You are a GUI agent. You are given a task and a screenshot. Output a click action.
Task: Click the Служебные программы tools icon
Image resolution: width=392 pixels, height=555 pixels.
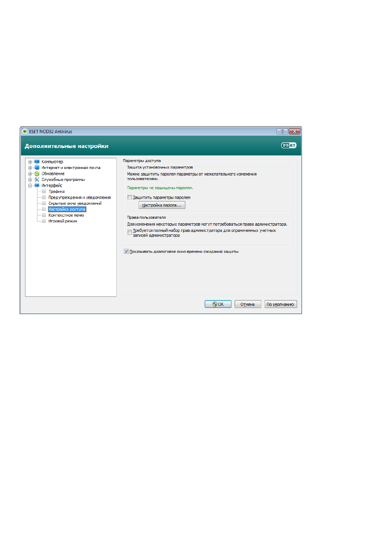click(37, 180)
